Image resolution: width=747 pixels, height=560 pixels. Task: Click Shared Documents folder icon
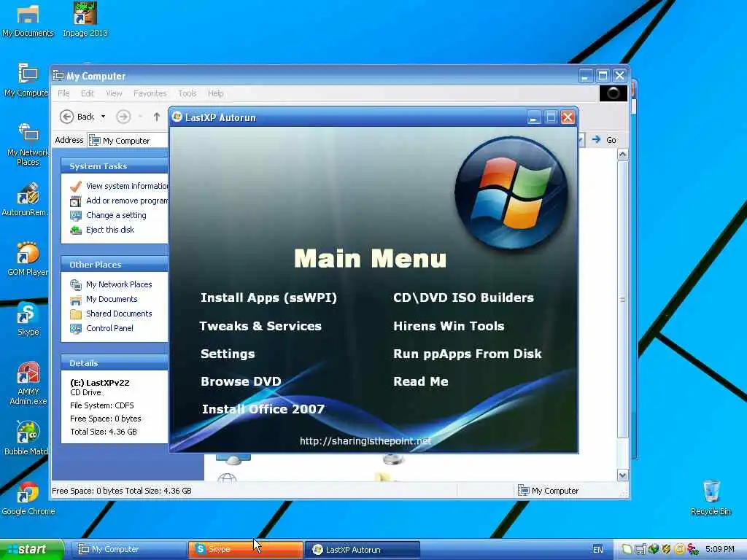coord(76,314)
